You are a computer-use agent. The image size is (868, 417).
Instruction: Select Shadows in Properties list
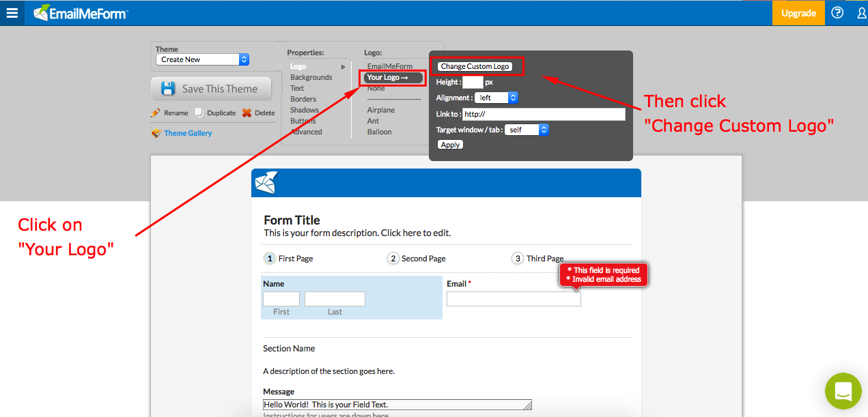point(305,111)
